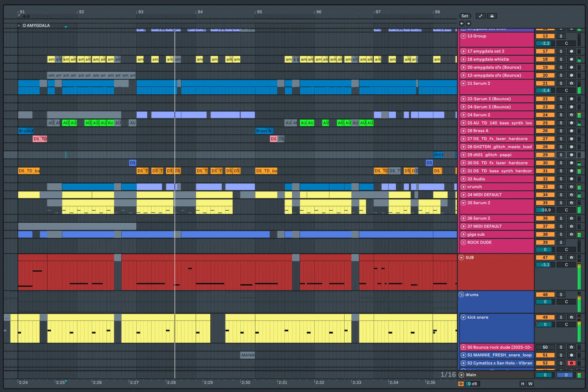Enable track 50 activator button
The height and width of the screenshot is (392, 588).
(x=545, y=347)
